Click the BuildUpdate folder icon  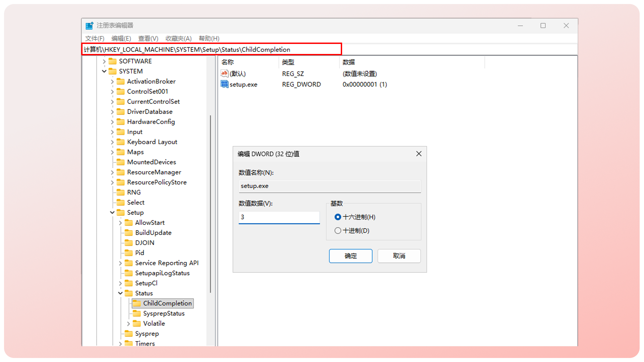129,233
